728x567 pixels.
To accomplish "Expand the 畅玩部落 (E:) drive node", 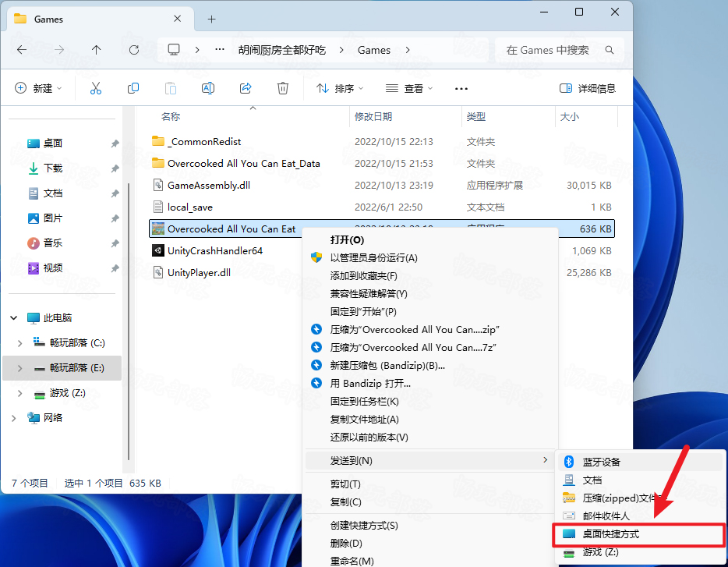I will [19, 368].
